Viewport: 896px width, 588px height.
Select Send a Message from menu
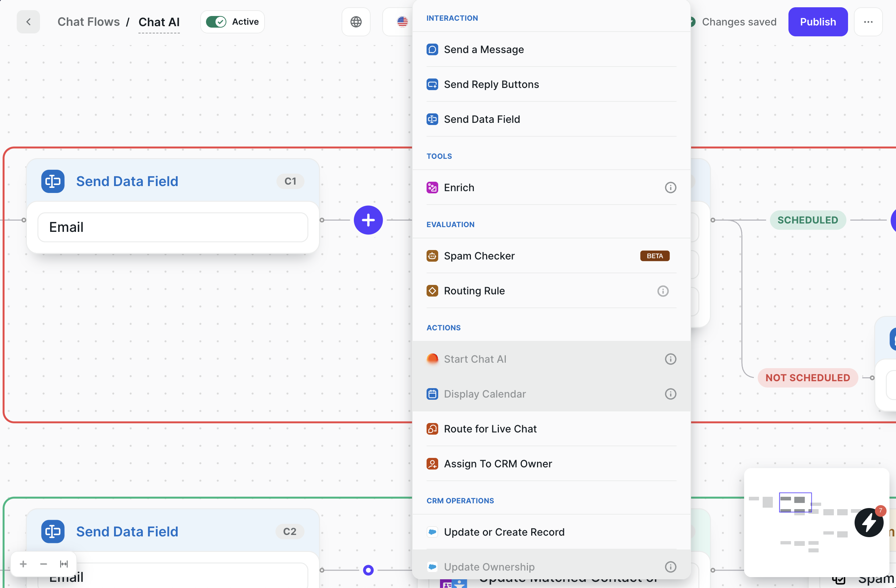tap(551, 49)
